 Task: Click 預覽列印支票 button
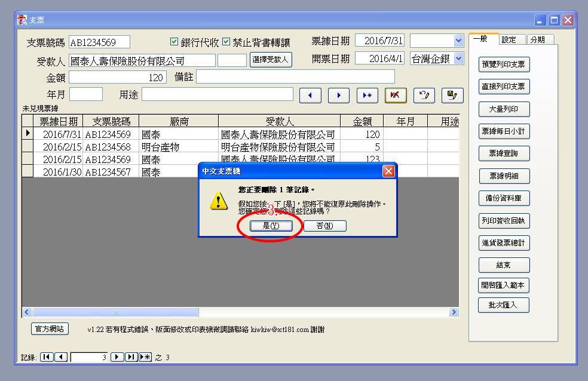(x=504, y=64)
